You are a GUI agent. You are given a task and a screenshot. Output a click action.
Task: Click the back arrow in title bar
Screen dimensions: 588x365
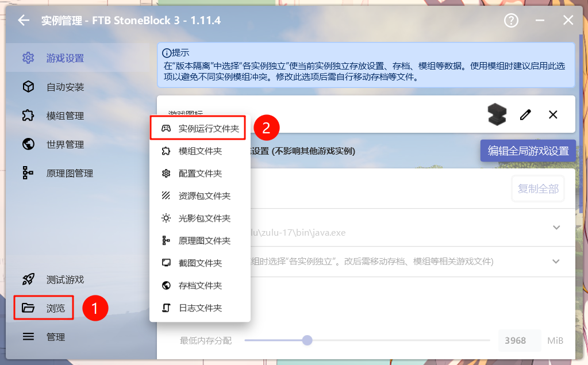(24, 21)
